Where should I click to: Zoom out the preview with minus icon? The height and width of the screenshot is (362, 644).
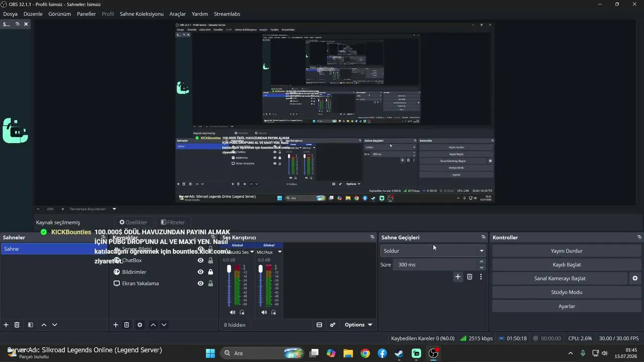[x=38, y=209]
